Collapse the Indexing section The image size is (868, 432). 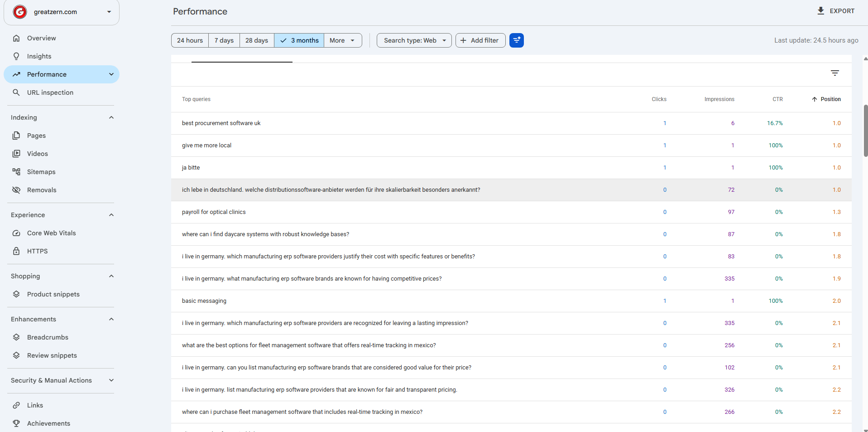tap(111, 117)
